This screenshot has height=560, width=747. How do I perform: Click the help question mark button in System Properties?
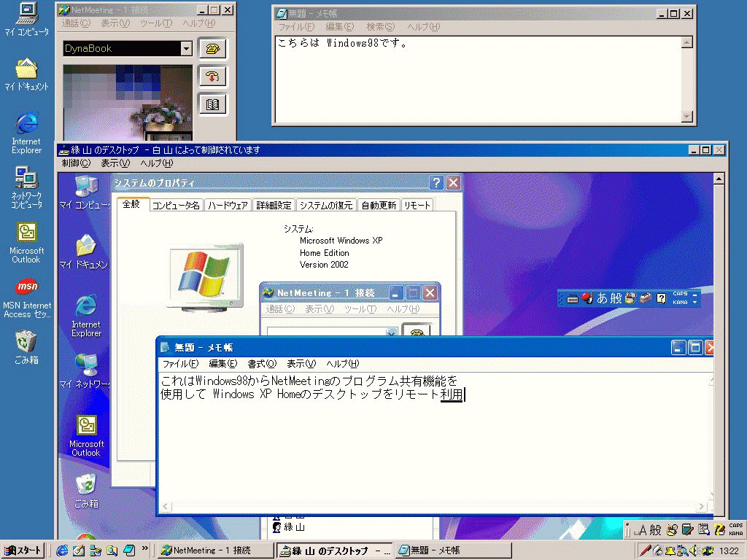pos(436,183)
